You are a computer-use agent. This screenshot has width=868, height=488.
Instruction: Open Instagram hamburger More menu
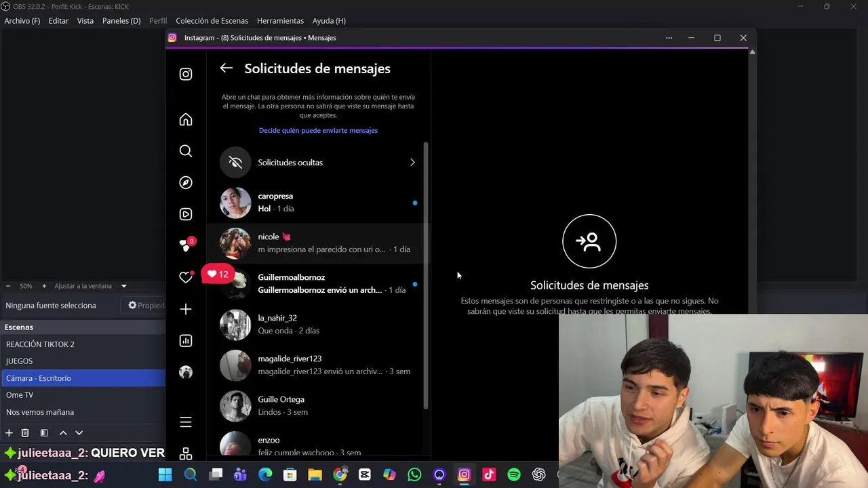(186, 422)
